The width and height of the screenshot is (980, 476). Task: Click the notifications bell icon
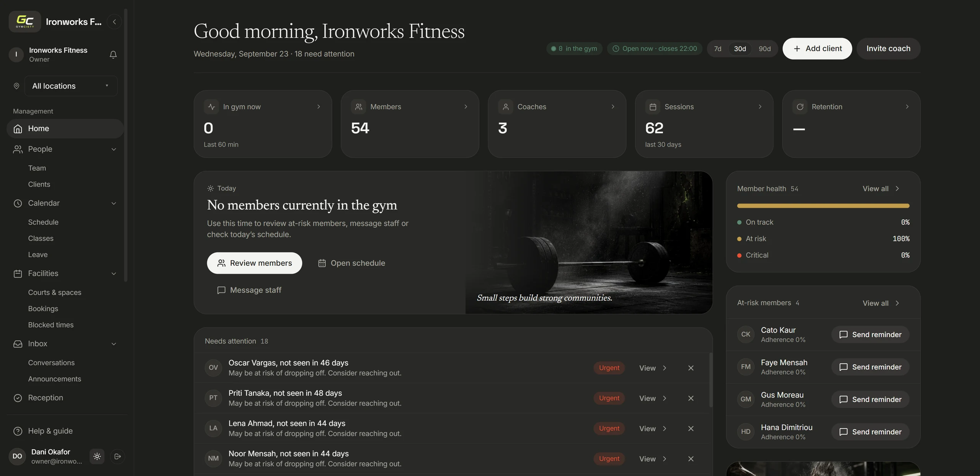113,54
